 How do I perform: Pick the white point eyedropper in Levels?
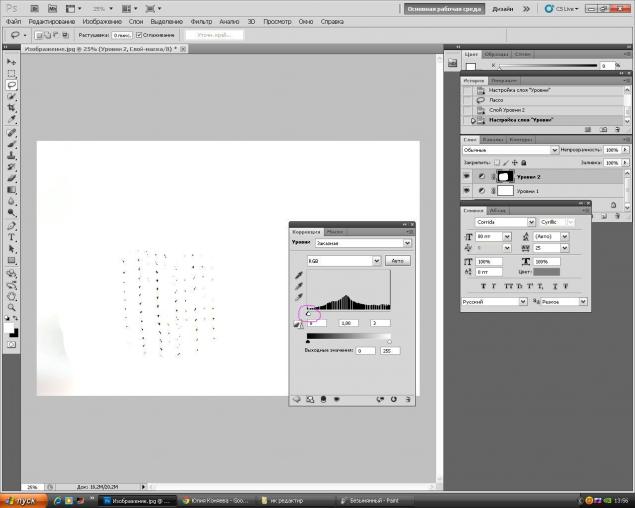299,297
